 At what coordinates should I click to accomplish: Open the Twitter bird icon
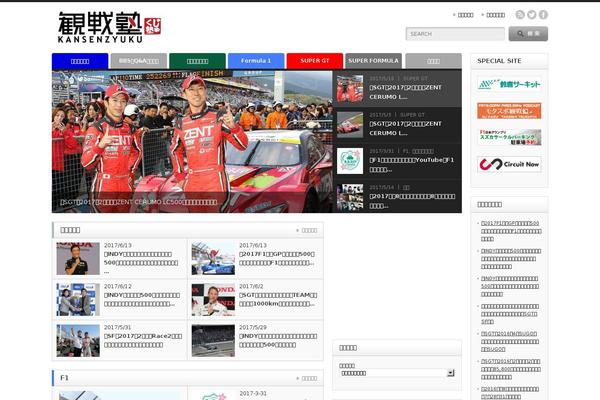[x=532, y=15]
